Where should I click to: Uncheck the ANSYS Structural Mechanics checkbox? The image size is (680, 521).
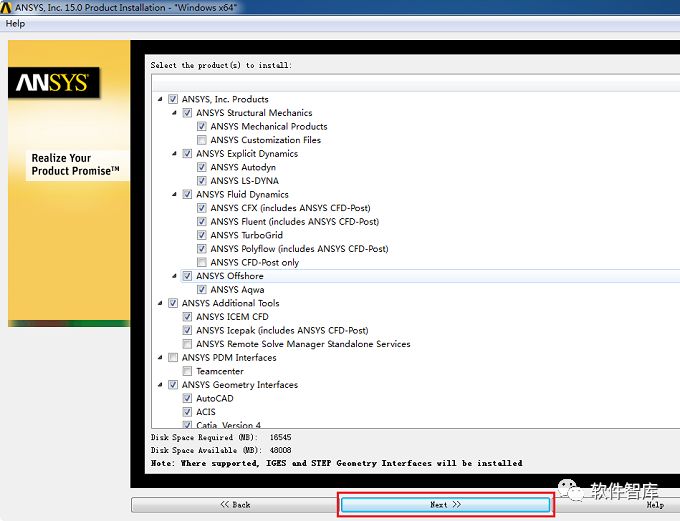[x=187, y=113]
